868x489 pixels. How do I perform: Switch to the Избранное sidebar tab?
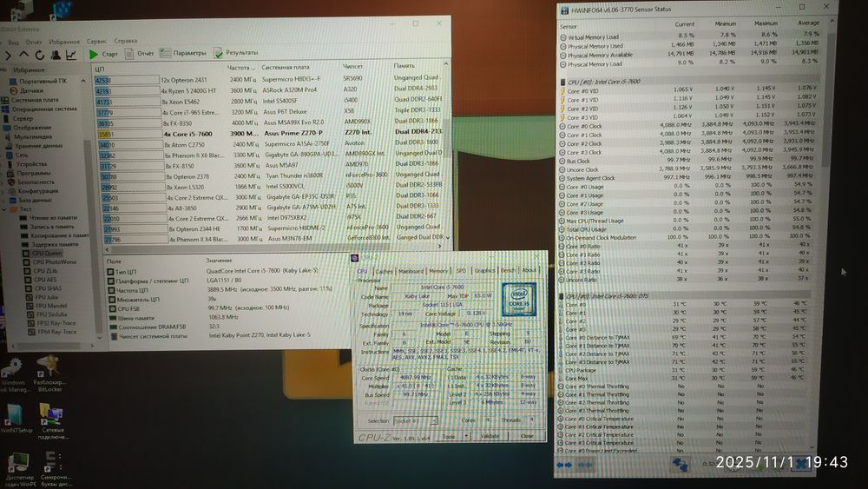29,69
